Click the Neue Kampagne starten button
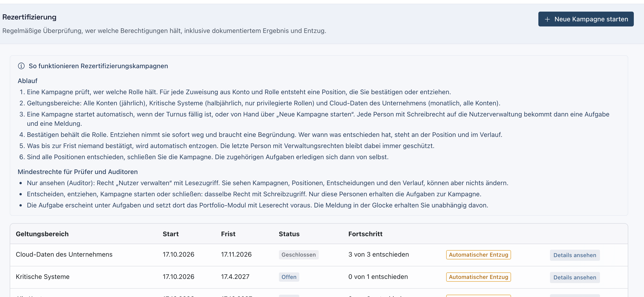This screenshot has width=644, height=297. pos(586,19)
